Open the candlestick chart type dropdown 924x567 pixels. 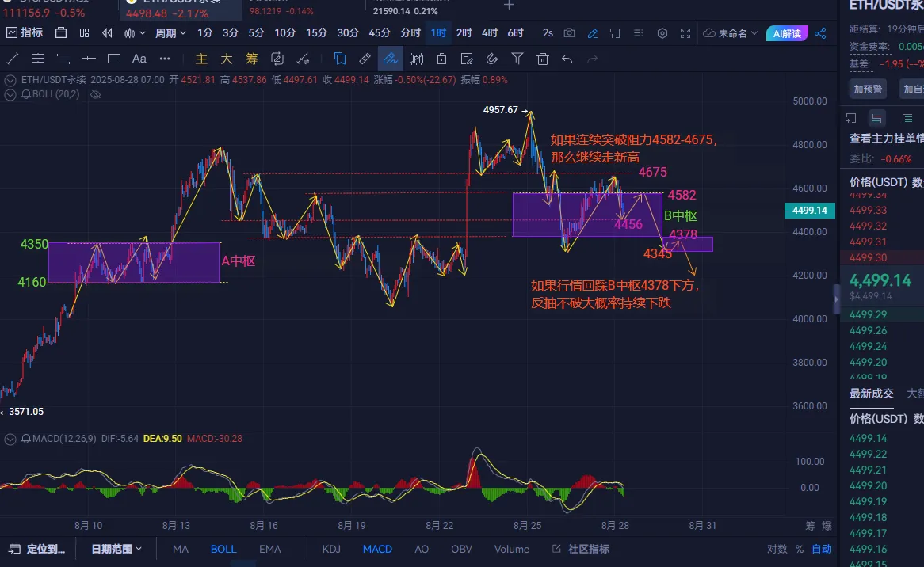pos(135,33)
